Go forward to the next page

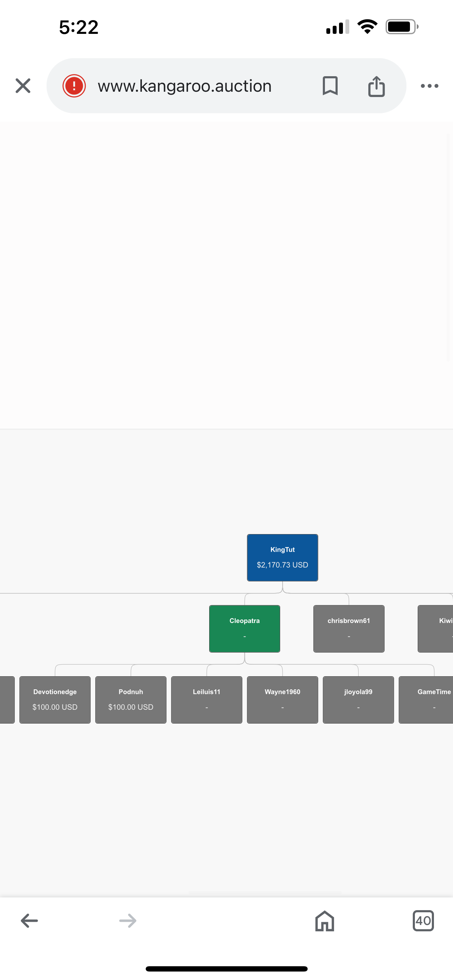point(128,921)
